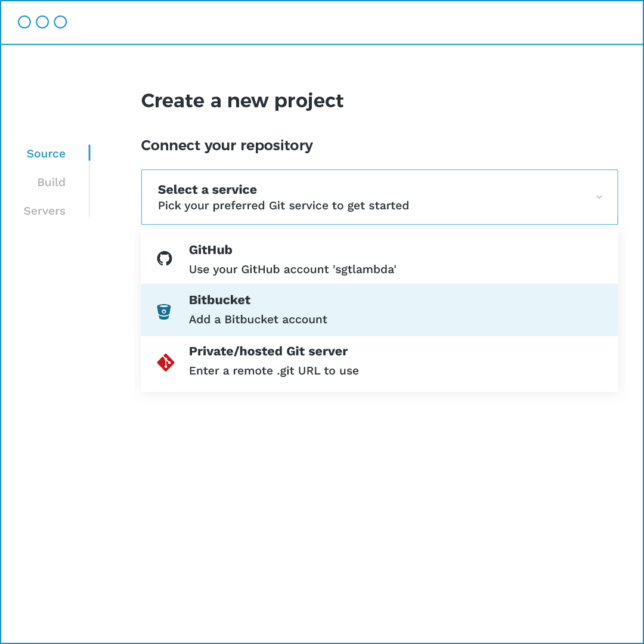Go to the Build step
The width and height of the screenshot is (644, 644).
click(51, 182)
